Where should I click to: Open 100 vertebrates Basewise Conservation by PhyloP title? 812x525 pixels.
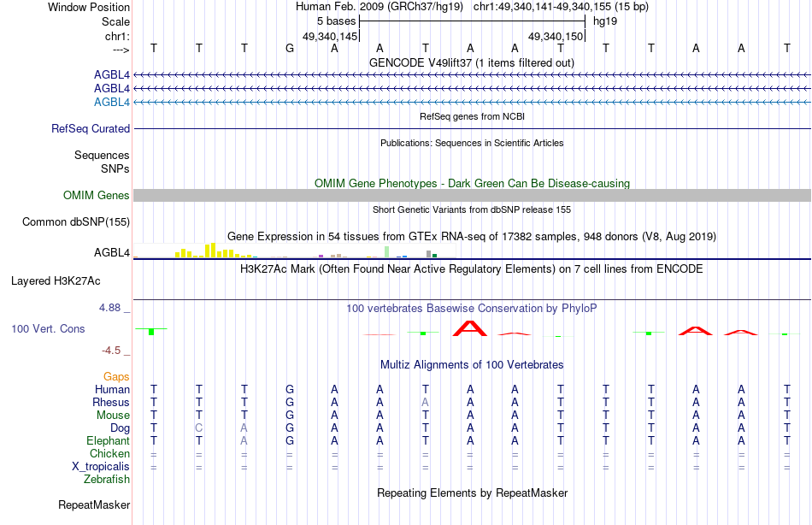472,309
